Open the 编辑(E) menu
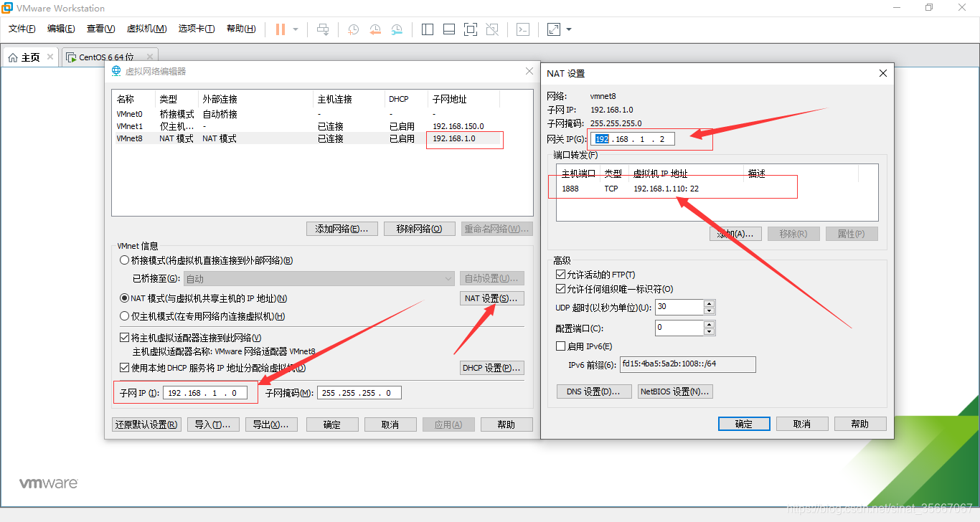 (x=61, y=29)
